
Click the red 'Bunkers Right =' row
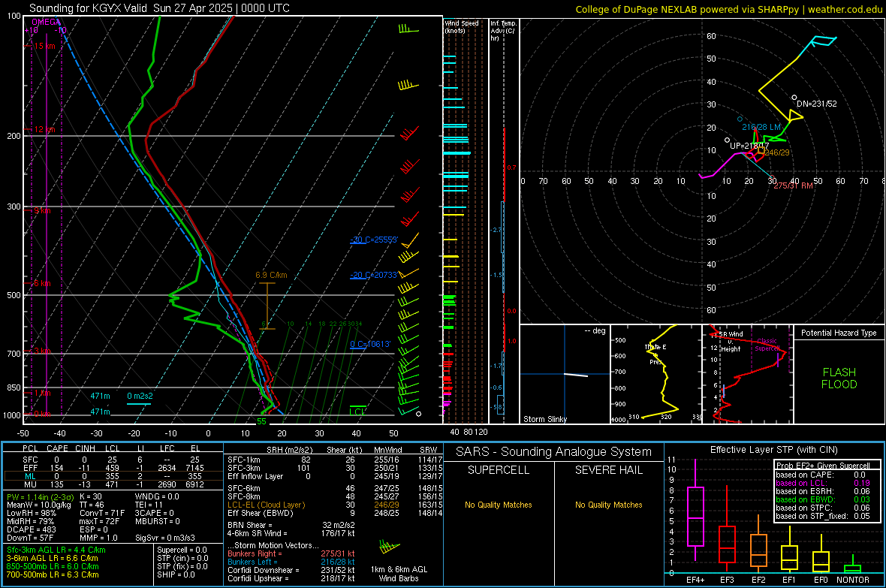(x=291, y=554)
